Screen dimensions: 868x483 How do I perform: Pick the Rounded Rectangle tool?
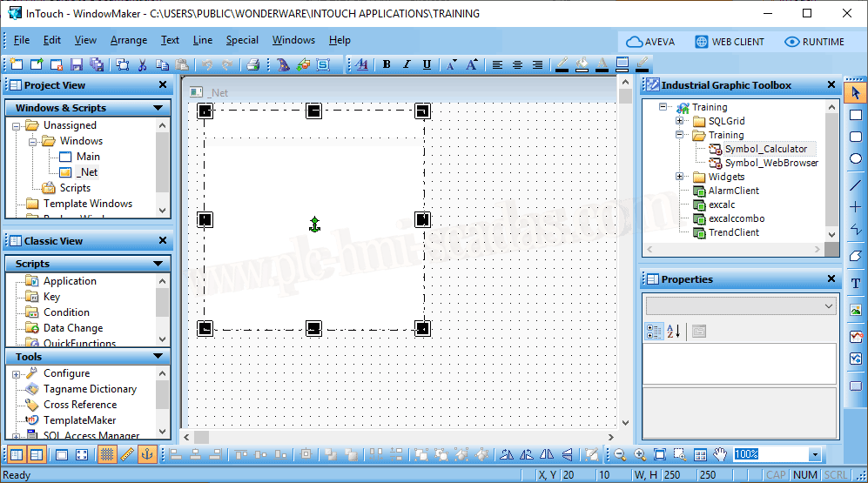(856, 138)
